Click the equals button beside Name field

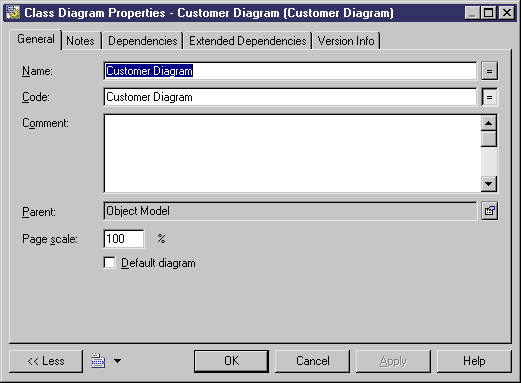(x=489, y=71)
